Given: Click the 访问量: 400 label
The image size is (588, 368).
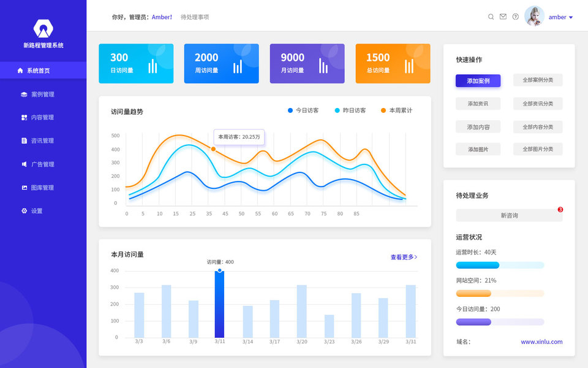Looking at the screenshot, I should (x=220, y=262).
